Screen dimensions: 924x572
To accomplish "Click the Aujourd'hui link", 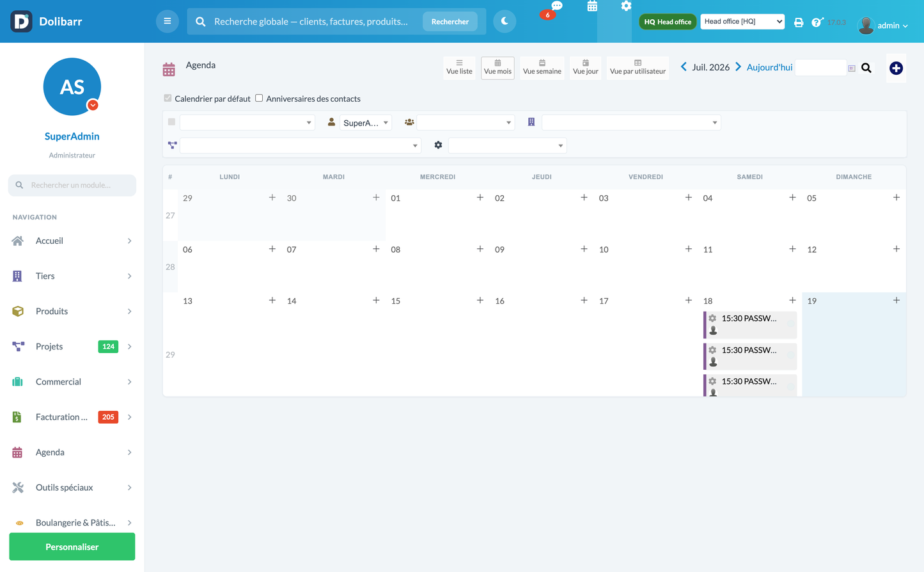I will pos(769,67).
